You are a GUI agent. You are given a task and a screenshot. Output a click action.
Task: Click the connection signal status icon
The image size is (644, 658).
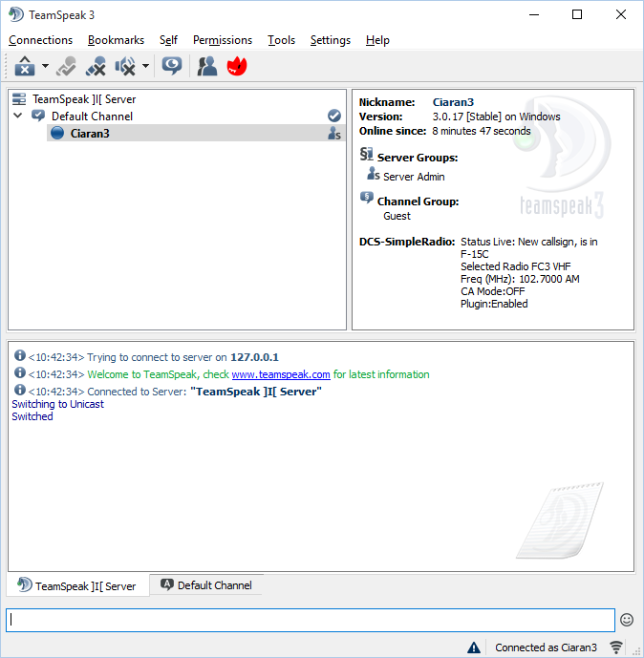[617, 647]
